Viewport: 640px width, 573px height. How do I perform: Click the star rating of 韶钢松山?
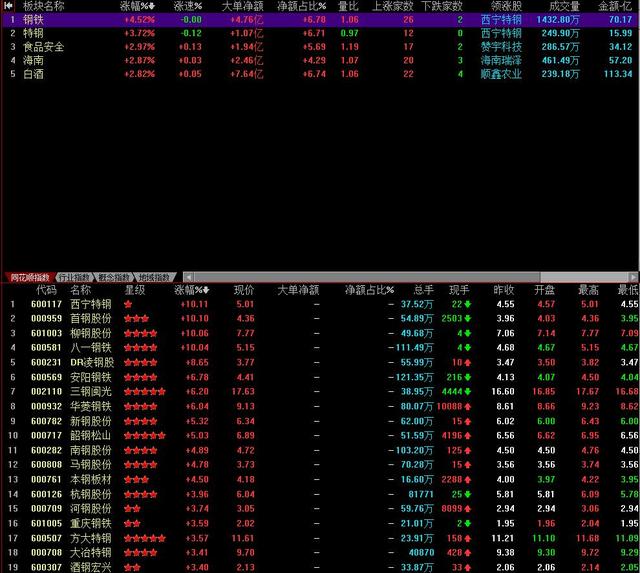[145, 435]
